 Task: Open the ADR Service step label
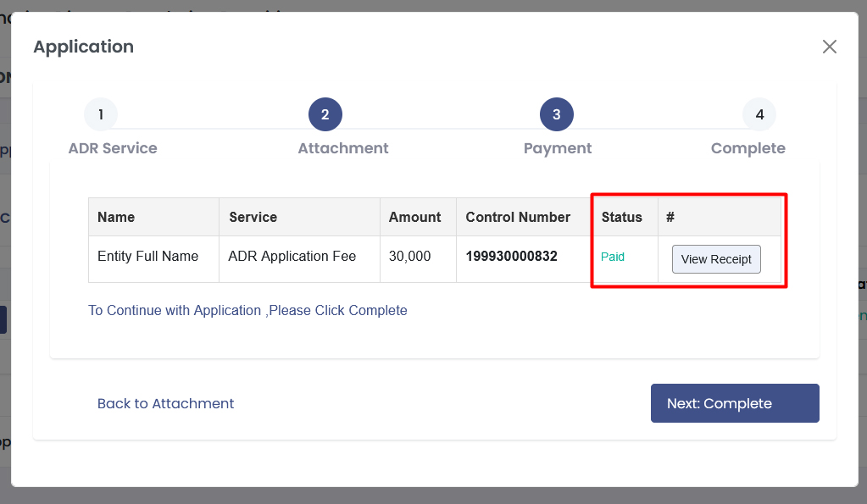click(113, 148)
